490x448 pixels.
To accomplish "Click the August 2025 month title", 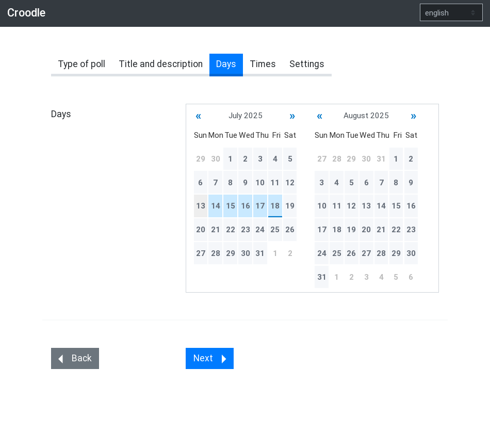I will [366, 116].
